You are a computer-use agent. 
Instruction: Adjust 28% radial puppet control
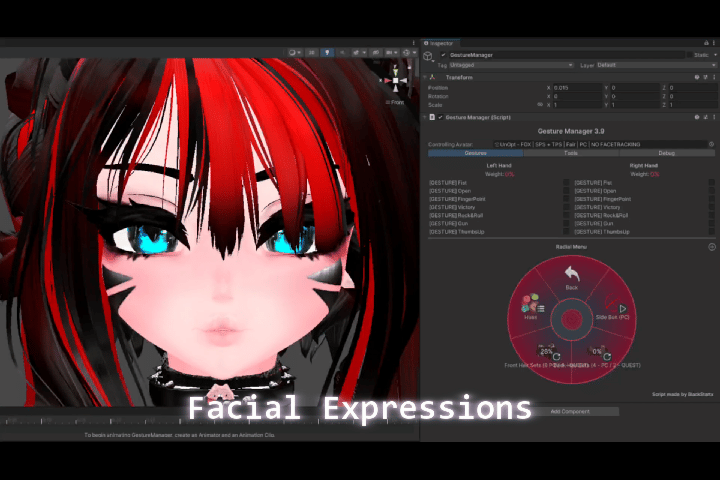[548, 353]
